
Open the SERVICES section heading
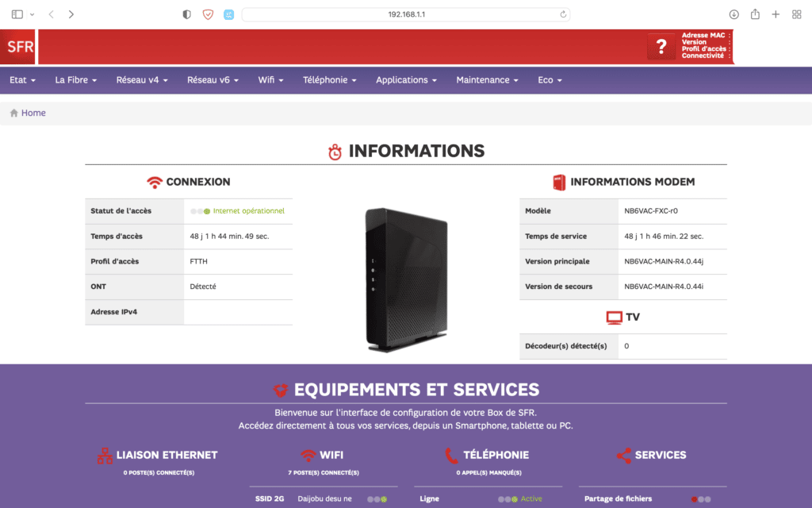pos(661,455)
